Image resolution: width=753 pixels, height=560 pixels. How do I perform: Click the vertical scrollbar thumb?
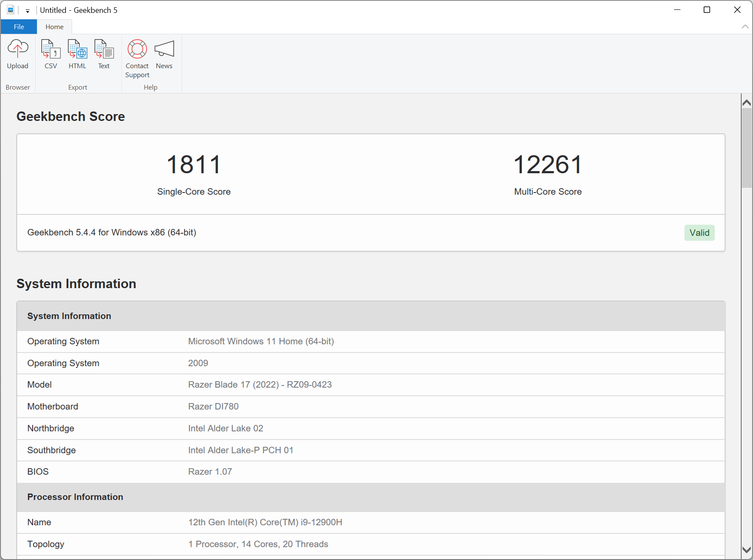747,148
